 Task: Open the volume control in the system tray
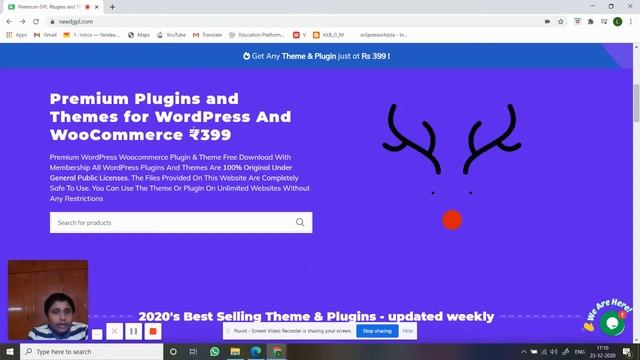point(554,351)
